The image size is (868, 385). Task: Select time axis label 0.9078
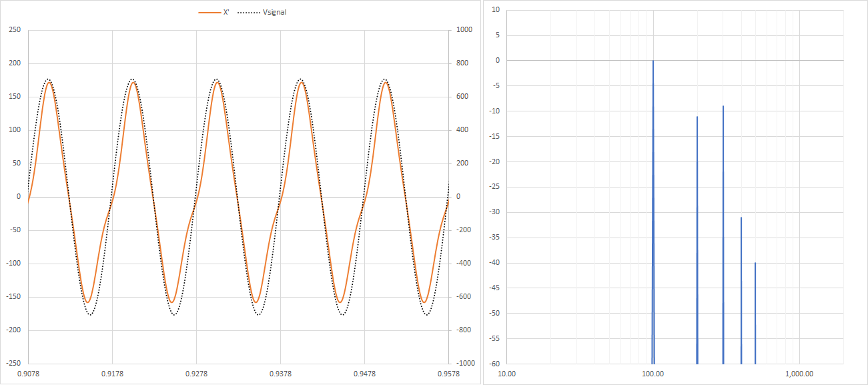[x=28, y=374]
